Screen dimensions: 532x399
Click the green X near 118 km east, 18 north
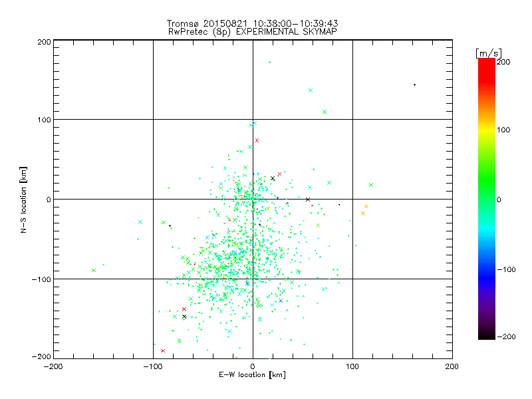click(x=371, y=185)
